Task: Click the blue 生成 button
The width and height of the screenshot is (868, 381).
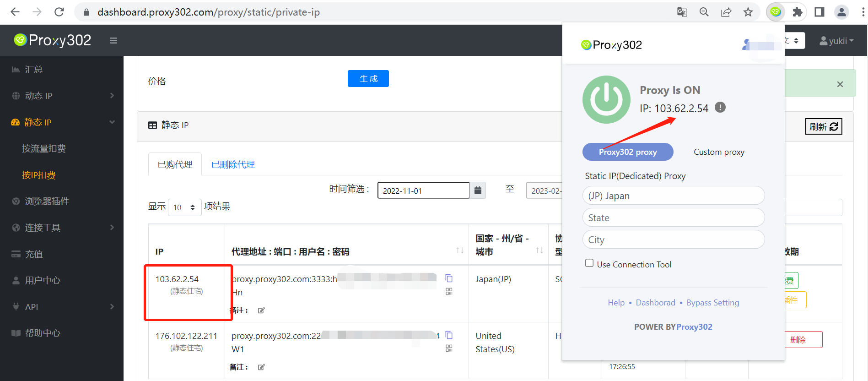Action: click(368, 78)
